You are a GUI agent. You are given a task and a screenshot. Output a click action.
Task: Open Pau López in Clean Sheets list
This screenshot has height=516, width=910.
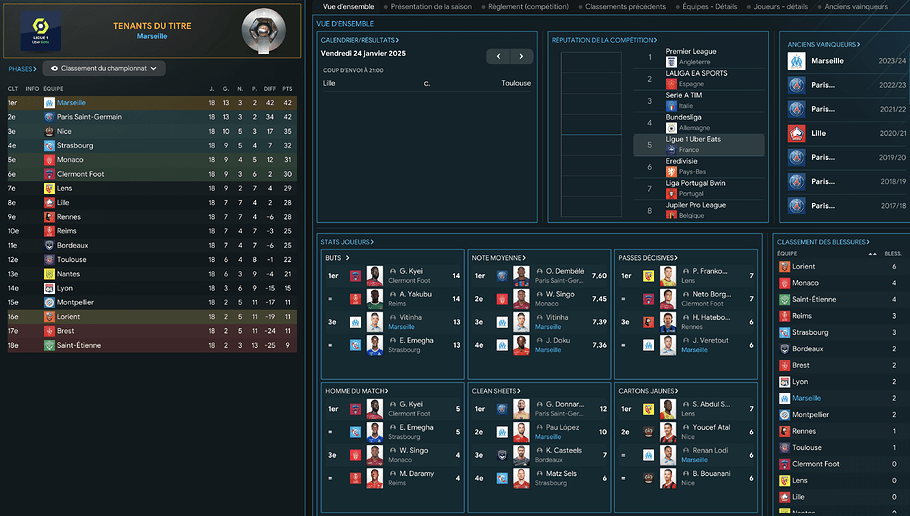pyautogui.click(x=562, y=427)
